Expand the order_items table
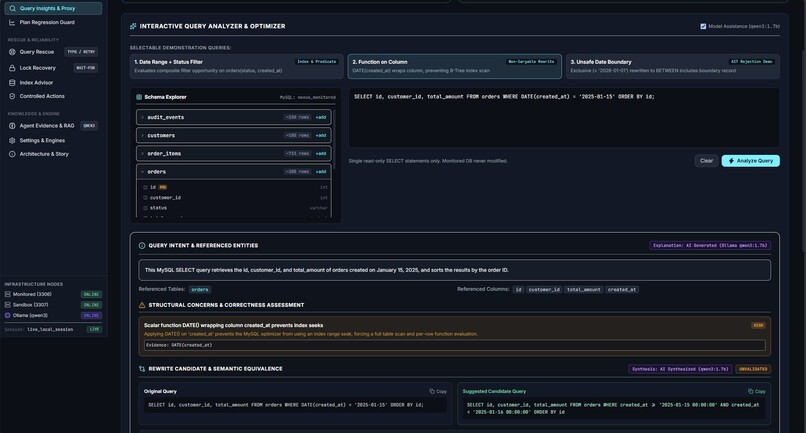This screenshot has width=806, height=433. [142, 153]
